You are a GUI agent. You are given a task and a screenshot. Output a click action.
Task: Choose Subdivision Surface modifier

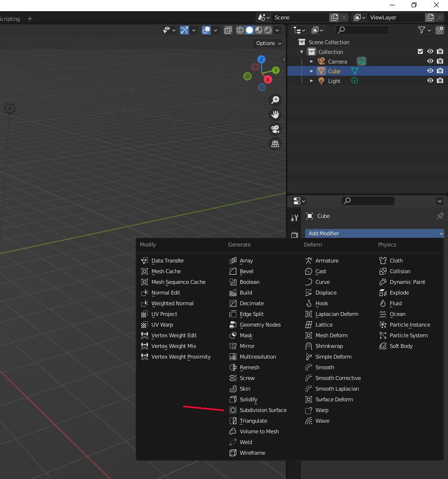click(263, 410)
